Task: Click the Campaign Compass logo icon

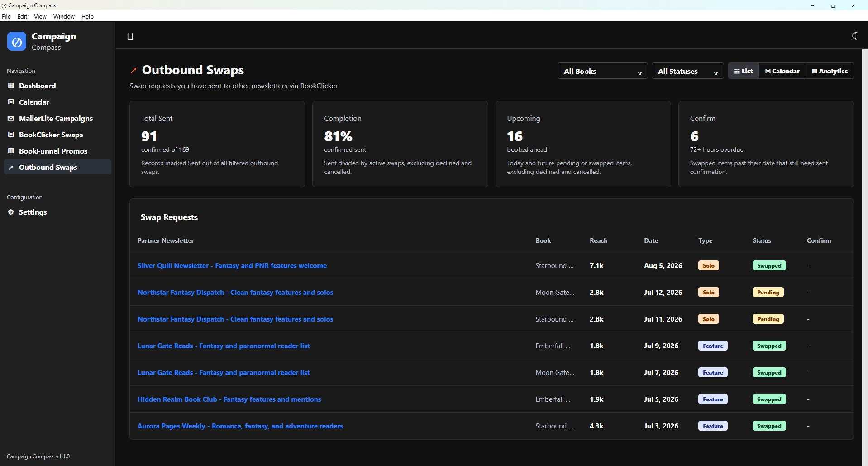Action: (x=17, y=42)
